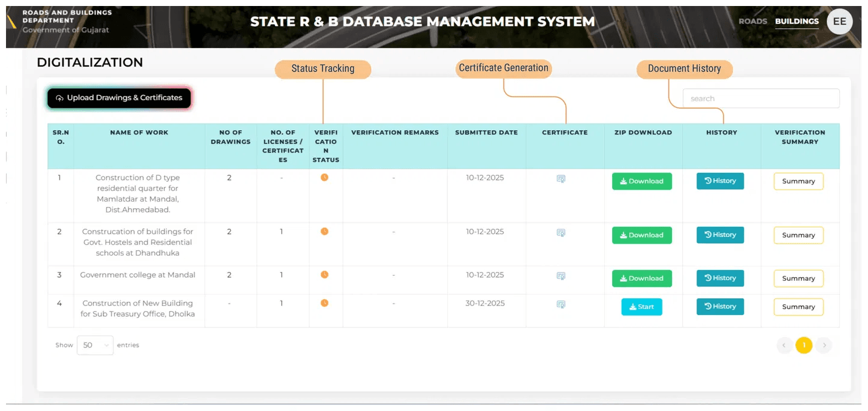868x411 pixels.
Task: Download zip for D type residential quarter
Action: point(641,181)
